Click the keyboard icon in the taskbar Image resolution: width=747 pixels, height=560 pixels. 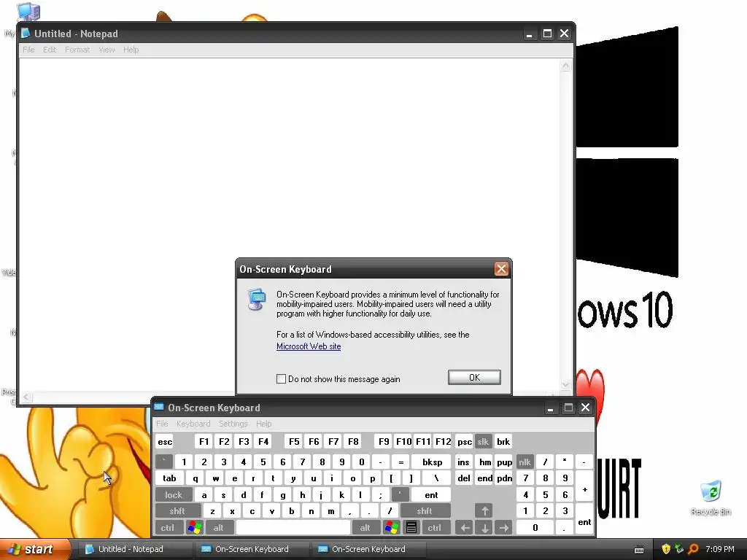point(639,550)
